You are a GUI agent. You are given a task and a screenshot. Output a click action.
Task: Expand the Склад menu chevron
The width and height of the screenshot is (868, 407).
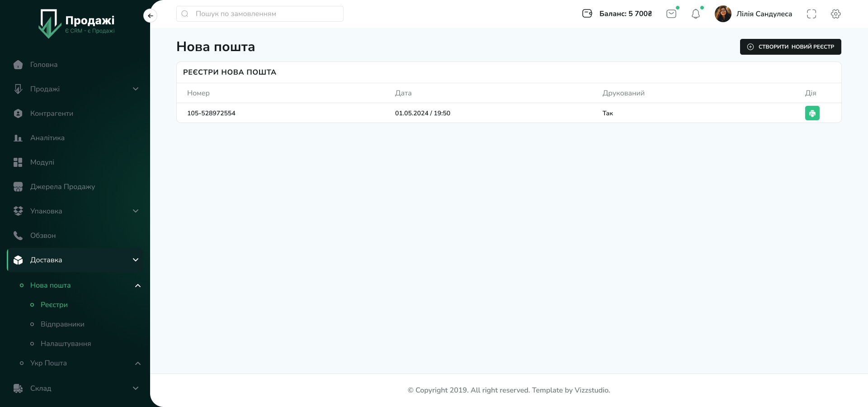136,388
